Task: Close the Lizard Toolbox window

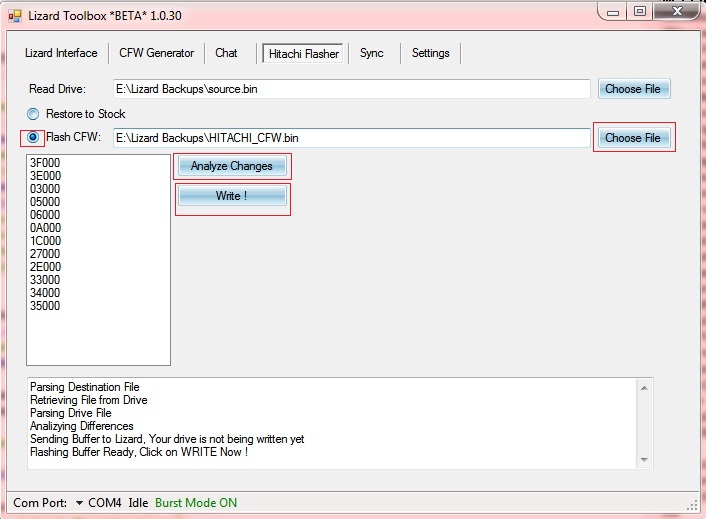Action: pyautogui.click(x=677, y=11)
